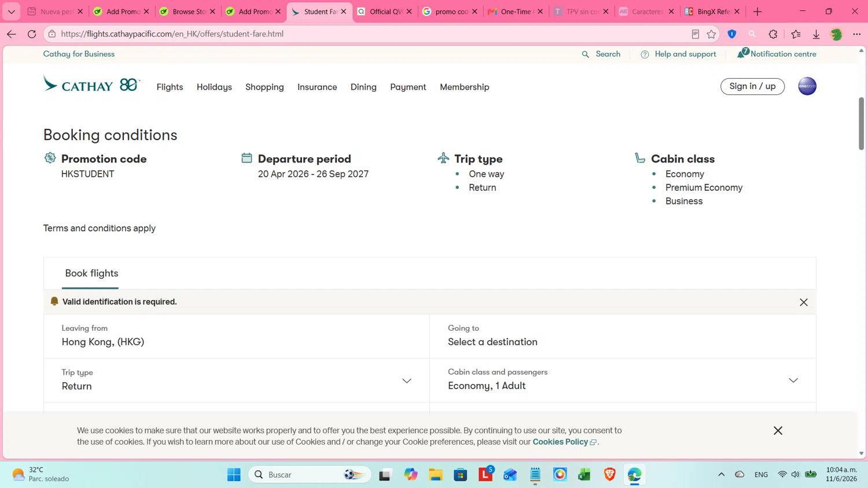Viewport: 868px width, 488px height.
Task: Click the Sign in / up button
Action: coord(752,86)
